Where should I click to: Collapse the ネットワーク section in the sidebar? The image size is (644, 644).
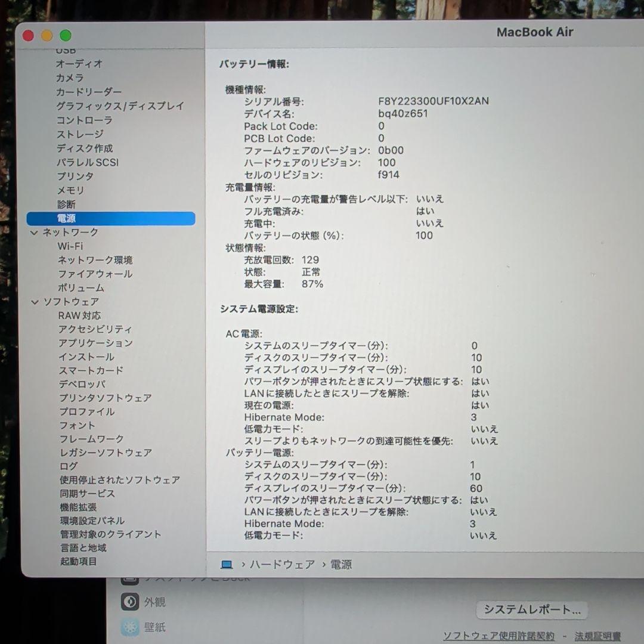[35, 232]
